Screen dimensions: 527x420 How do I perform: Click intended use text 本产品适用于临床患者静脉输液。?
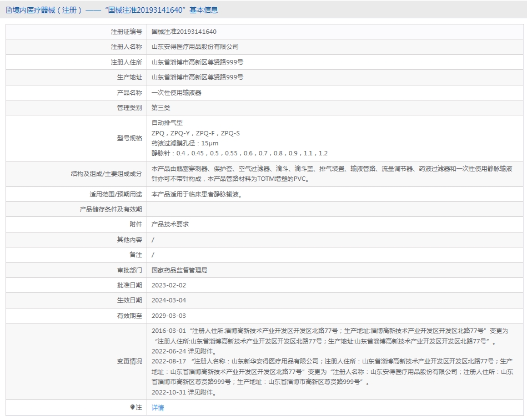(197, 194)
